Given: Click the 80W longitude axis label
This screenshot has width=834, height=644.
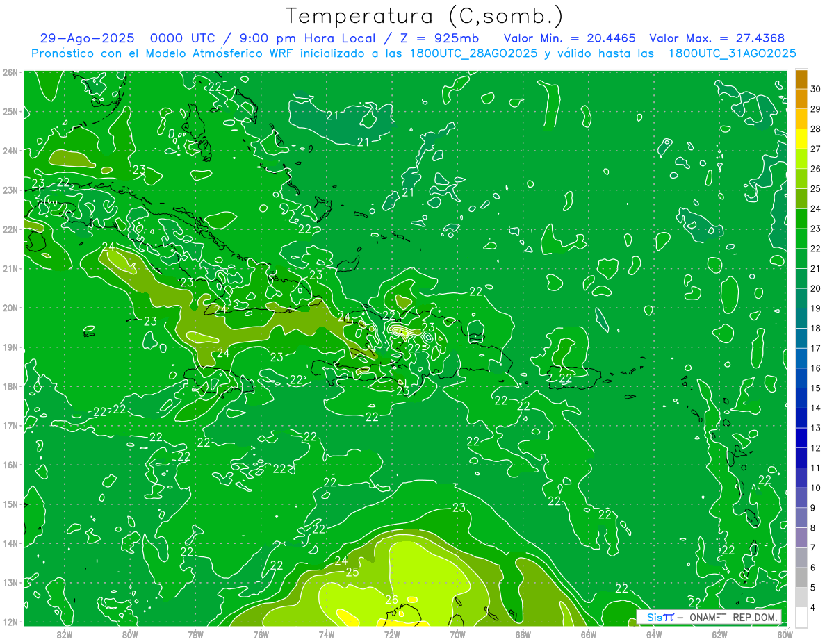Looking at the screenshot, I should [x=130, y=634].
